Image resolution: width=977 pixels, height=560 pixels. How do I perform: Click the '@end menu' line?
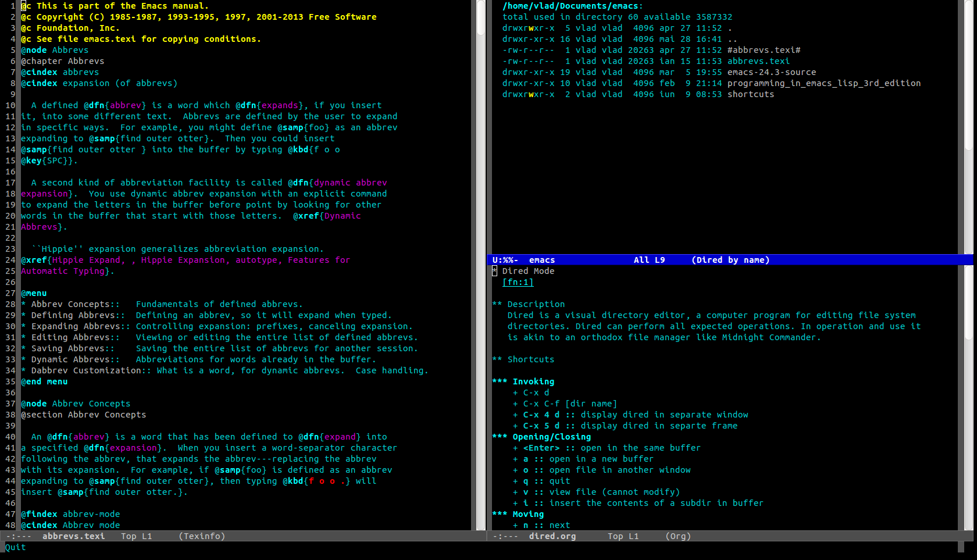click(44, 381)
